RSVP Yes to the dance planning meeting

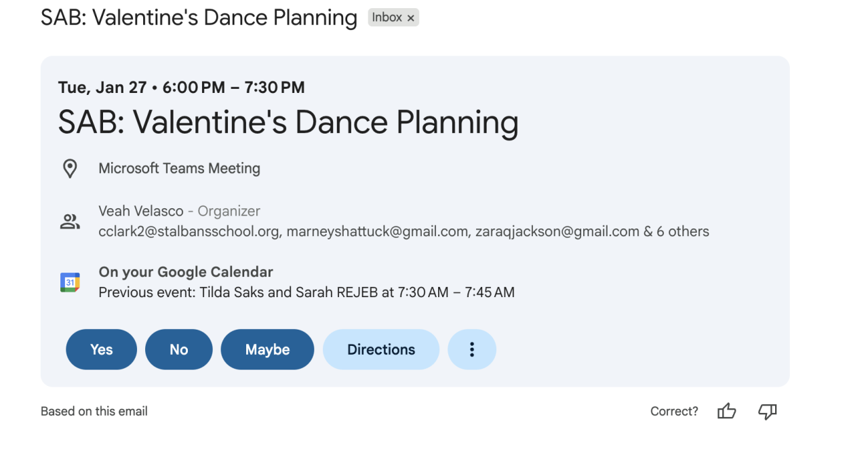pos(101,349)
